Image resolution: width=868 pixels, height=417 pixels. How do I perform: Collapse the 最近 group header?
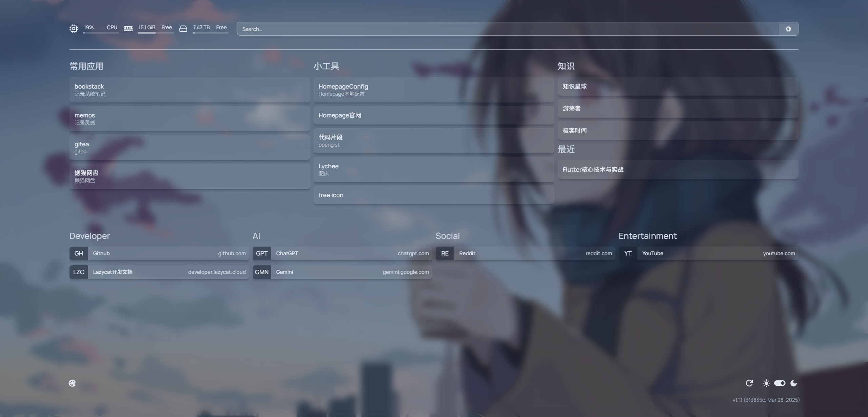(566, 149)
